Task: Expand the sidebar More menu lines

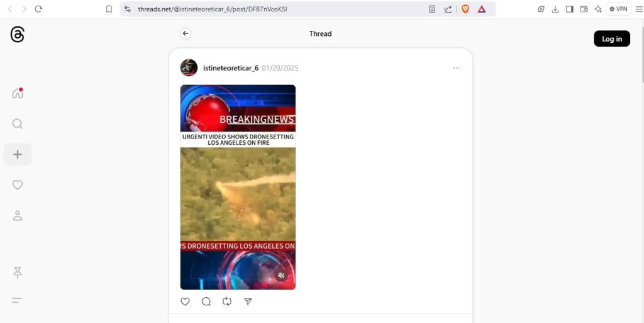Action: (x=17, y=300)
